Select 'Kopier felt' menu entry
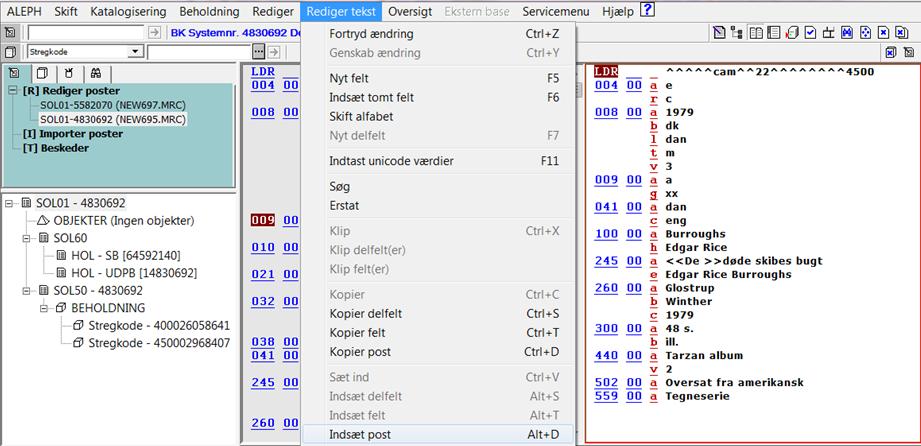 pyautogui.click(x=359, y=332)
